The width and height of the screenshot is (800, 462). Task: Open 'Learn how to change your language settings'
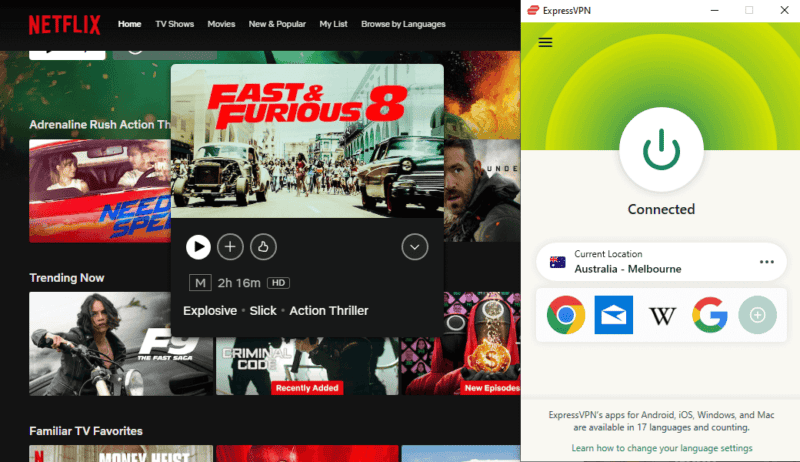click(x=662, y=448)
